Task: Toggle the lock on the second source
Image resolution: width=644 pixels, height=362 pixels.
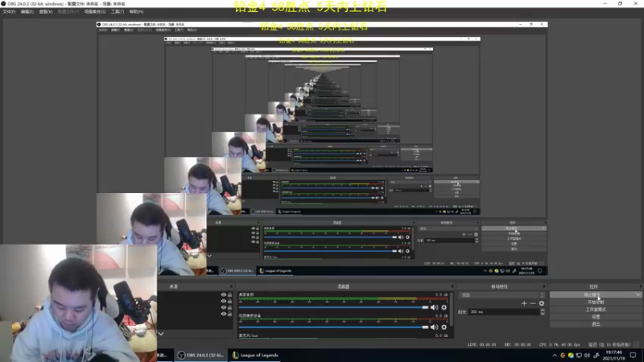Action: click(229, 301)
